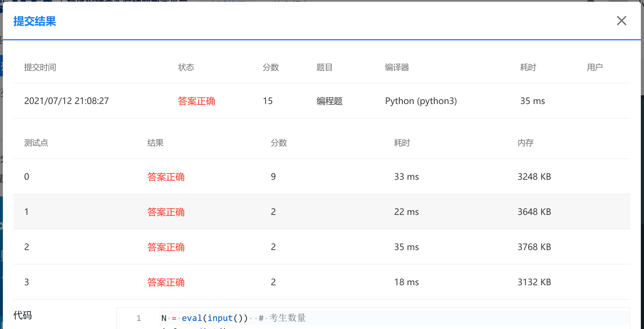Select the 提交时间 column header

coord(40,67)
